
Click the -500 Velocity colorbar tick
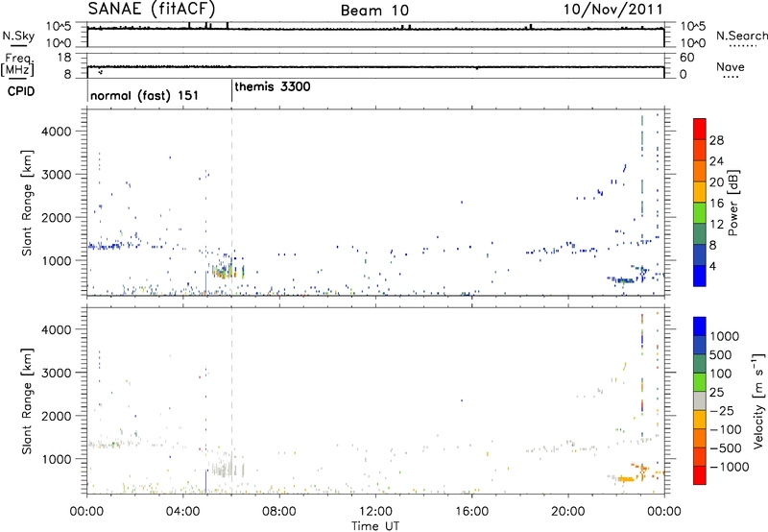pos(726,448)
